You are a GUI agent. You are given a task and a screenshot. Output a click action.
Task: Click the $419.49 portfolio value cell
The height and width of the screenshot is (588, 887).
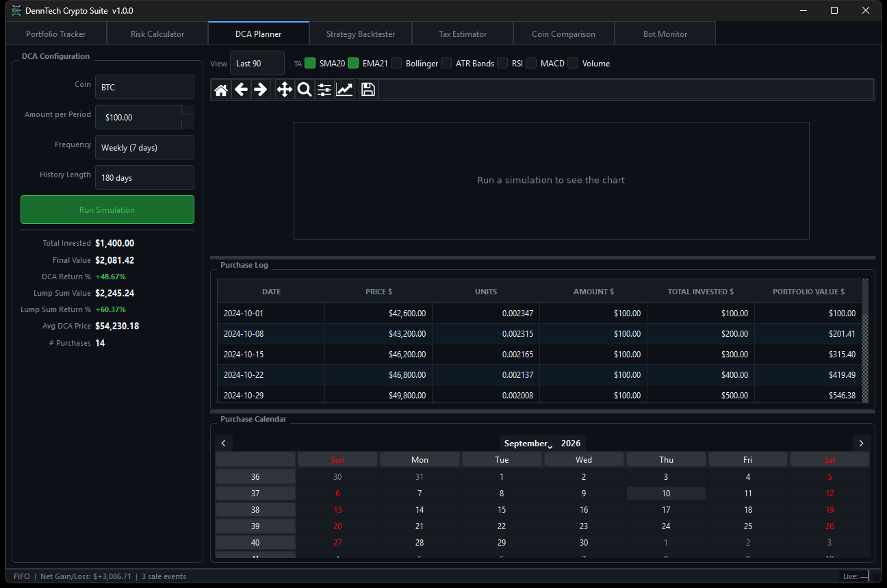808,375
